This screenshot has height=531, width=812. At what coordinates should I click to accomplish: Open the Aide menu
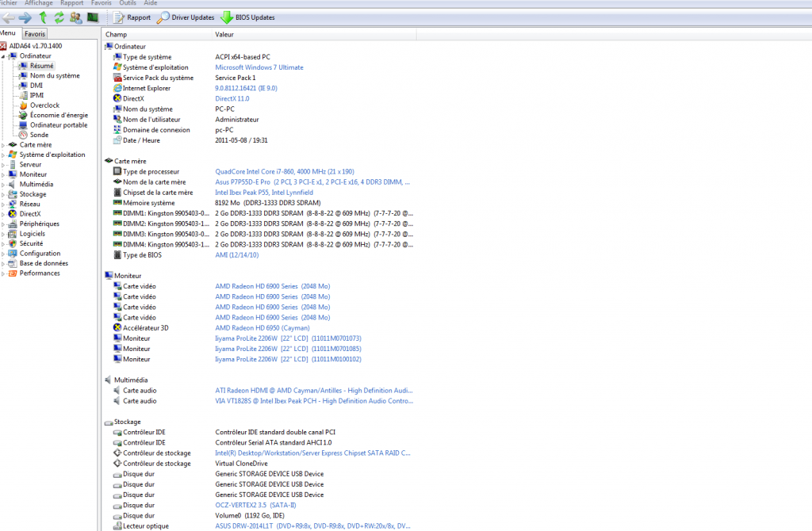click(x=150, y=3)
